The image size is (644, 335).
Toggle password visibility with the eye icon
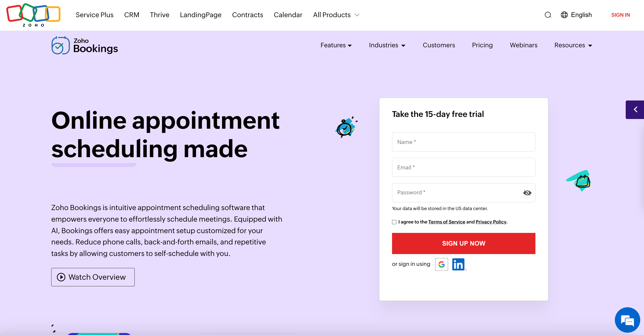[x=527, y=193]
